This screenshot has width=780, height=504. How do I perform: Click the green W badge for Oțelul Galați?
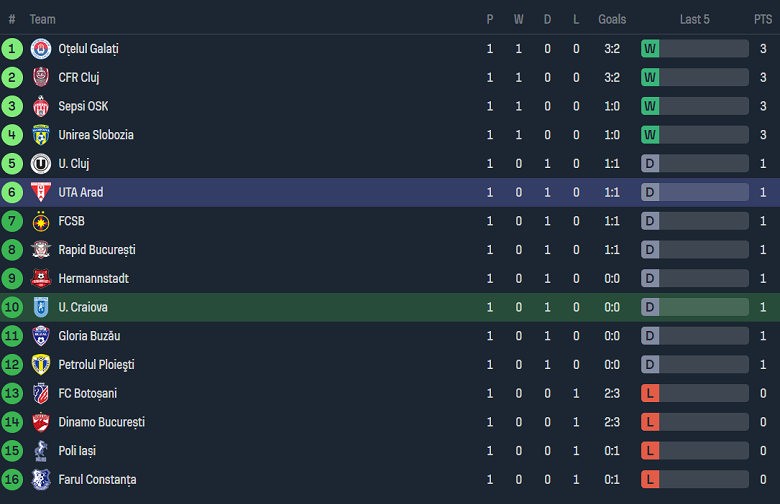click(650, 48)
